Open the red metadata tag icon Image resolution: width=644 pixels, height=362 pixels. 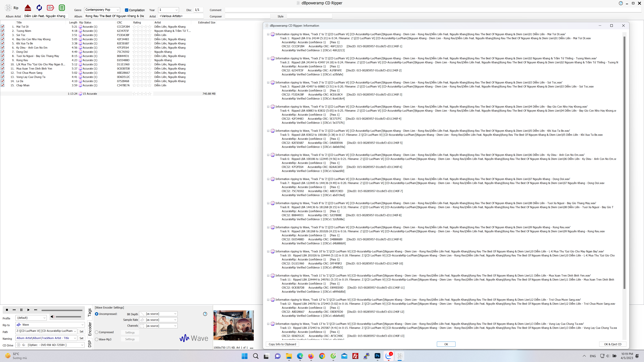(x=50, y=8)
